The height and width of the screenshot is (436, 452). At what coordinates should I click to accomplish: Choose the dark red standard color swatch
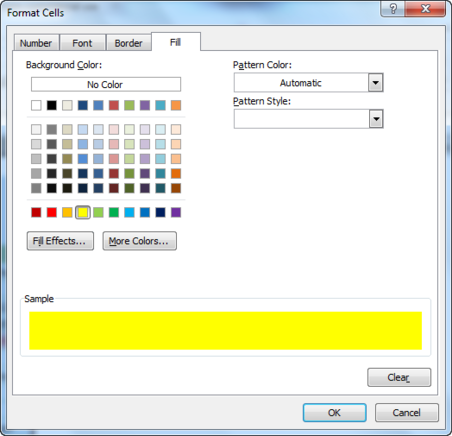click(36, 212)
